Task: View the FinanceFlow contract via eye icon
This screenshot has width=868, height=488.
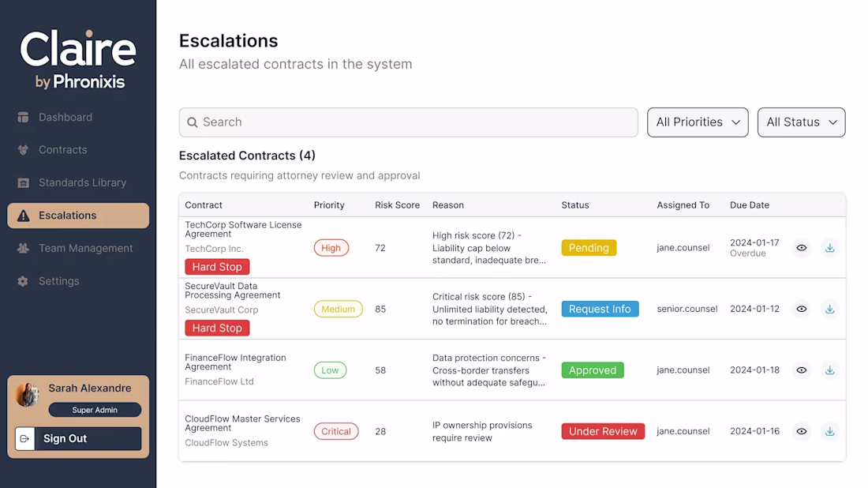Action: coord(801,370)
